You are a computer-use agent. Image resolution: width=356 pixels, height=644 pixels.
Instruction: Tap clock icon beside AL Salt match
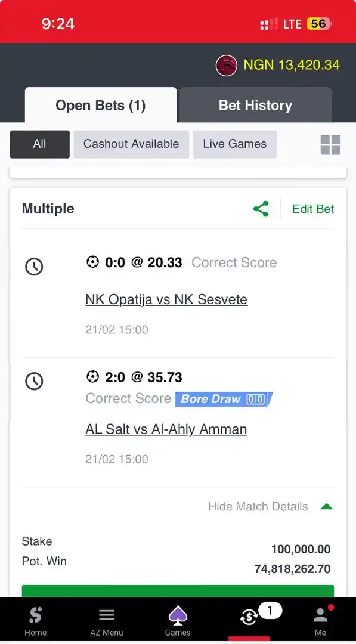34,382
